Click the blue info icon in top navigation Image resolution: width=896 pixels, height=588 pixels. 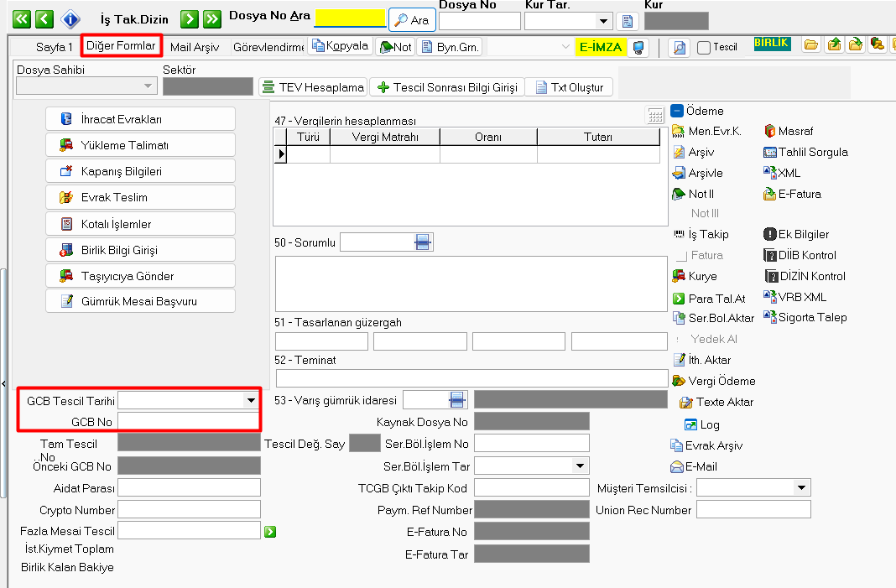72,18
